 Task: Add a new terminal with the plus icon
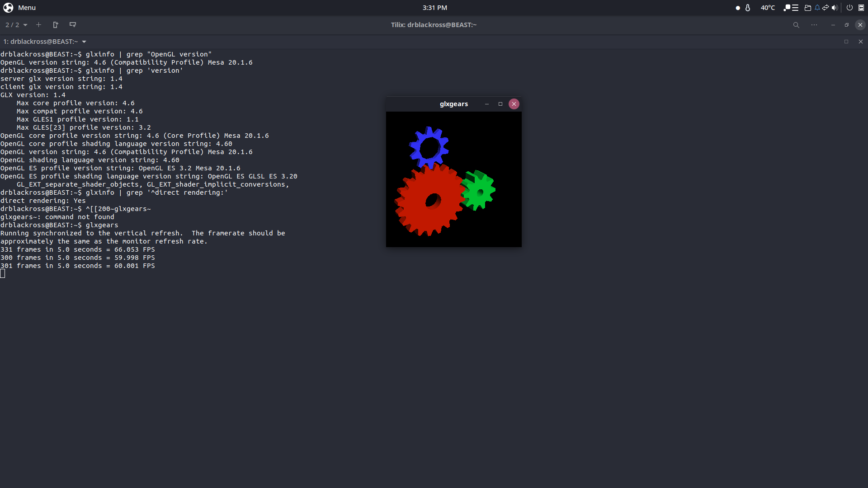tap(38, 25)
